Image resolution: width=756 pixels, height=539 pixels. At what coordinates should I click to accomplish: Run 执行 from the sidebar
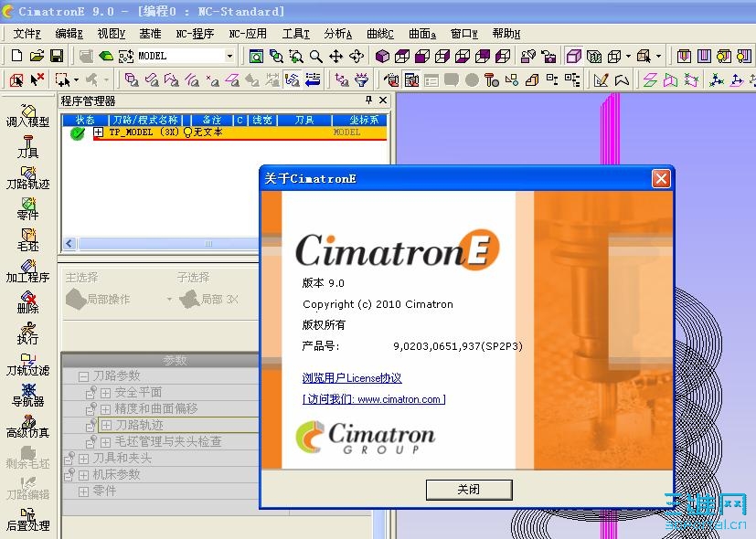pos(27,333)
